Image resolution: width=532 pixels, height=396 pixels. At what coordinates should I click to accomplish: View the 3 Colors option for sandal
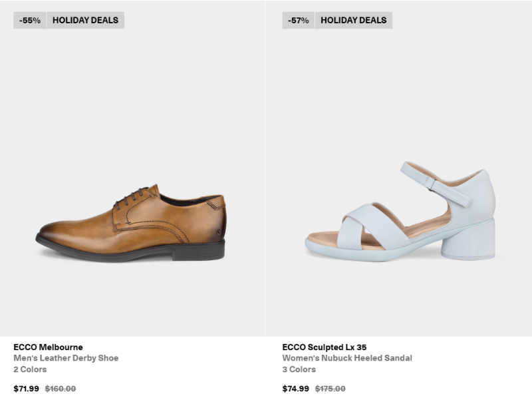click(x=299, y=369)
